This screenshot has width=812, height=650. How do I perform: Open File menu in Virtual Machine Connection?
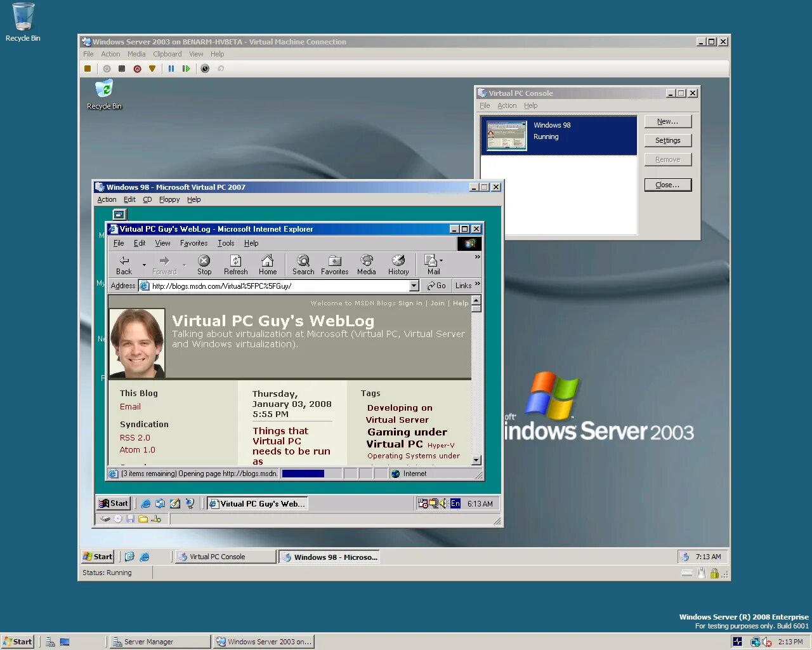pos(88,54)
